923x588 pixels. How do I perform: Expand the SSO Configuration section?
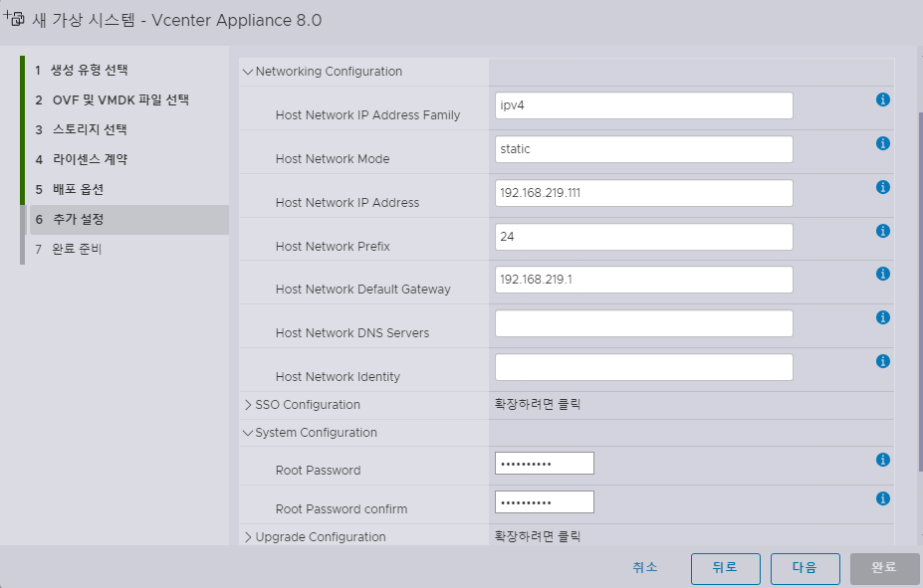click(x=248, y=405)
